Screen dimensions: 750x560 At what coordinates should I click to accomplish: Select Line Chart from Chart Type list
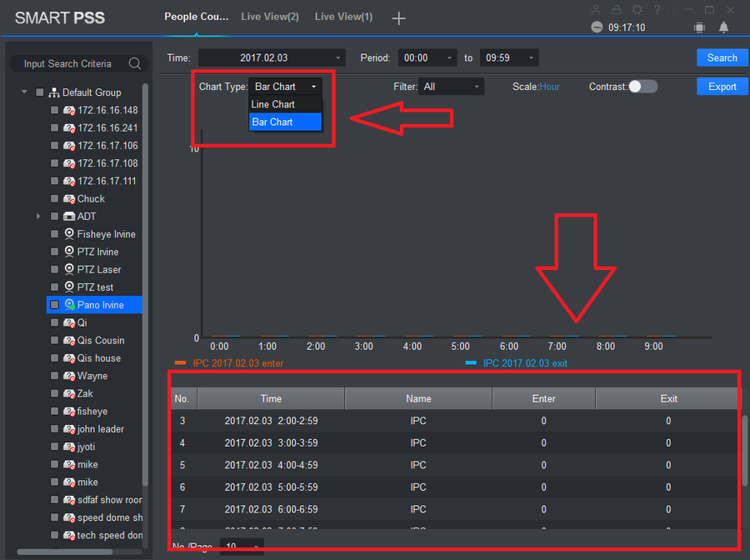(x=273, y=104)
